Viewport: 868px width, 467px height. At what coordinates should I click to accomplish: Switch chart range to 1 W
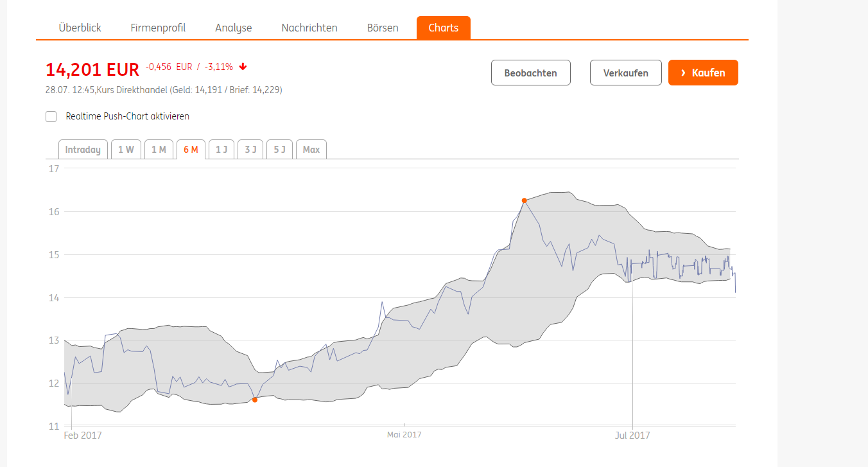(126, 150)
